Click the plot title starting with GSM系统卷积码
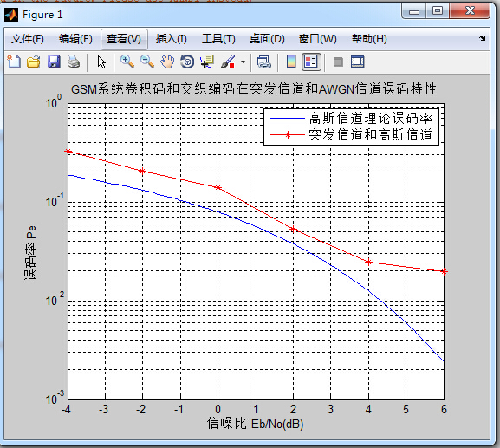 (254, 89)
